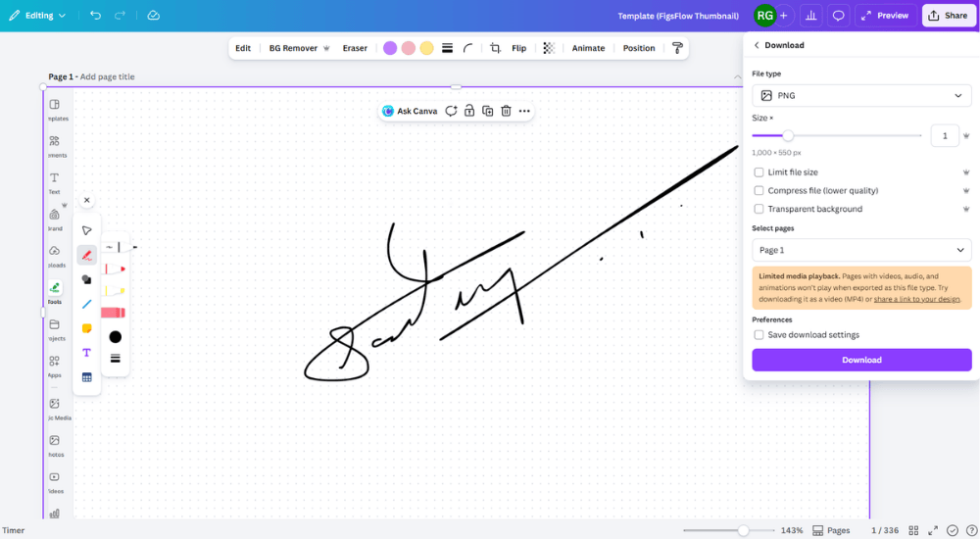This screenshot has width=980, height=539.
Task: Open the Tools sidebar panel
Action: click(55, 292)
